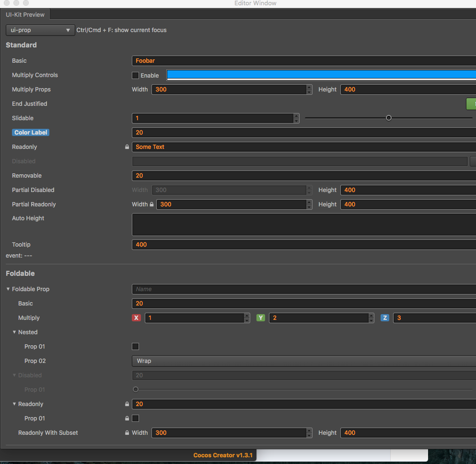Click the green End Justified button
The width and height of the screenshot is (476, 464).
[471, 104]
